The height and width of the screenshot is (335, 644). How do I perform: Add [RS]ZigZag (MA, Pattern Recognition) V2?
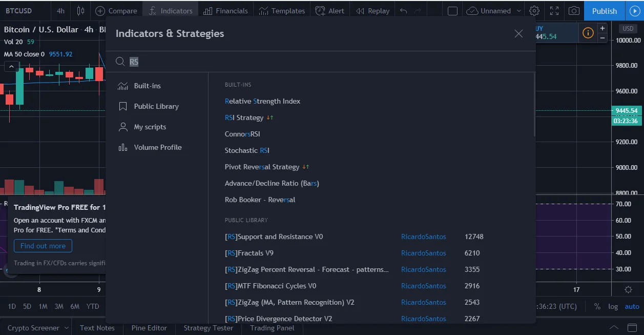click(289, 302)
